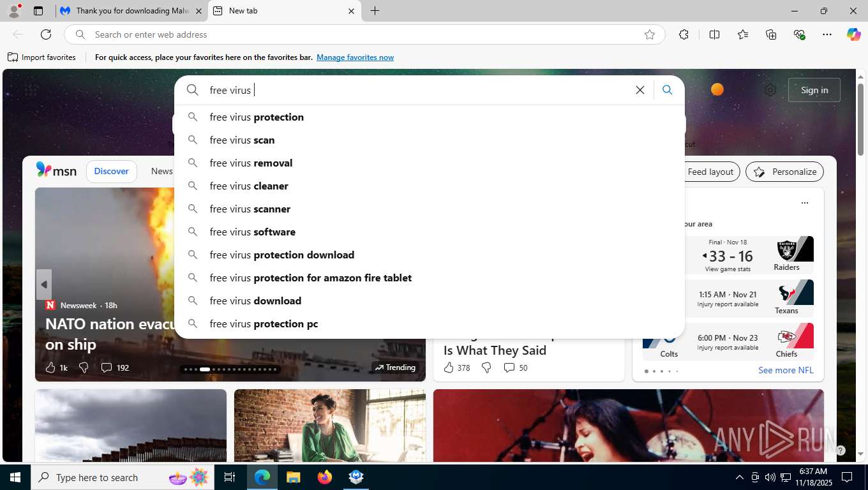The image size is (868, 490).
Task: Open split screen view
Action: pyautogui.click(x=715, y=34)
